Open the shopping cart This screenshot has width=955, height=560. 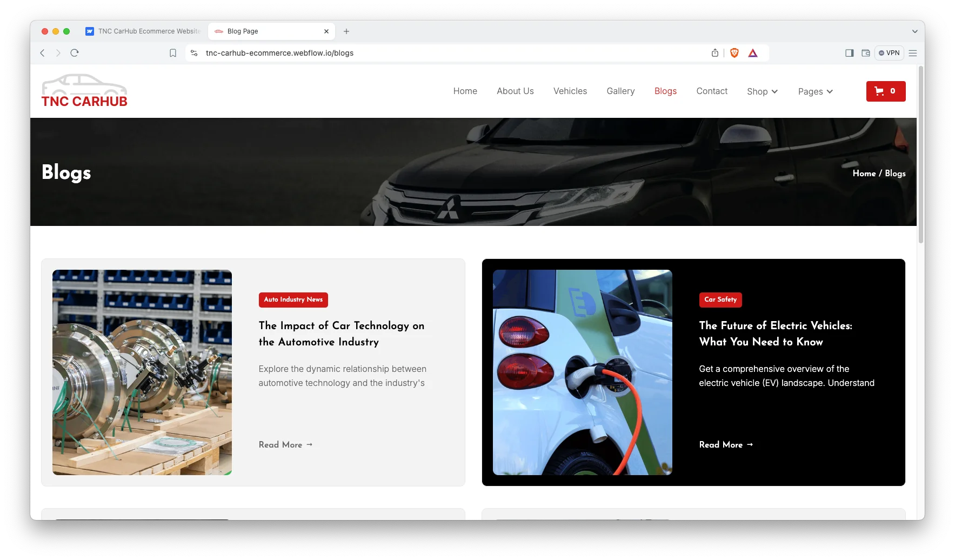885,91
